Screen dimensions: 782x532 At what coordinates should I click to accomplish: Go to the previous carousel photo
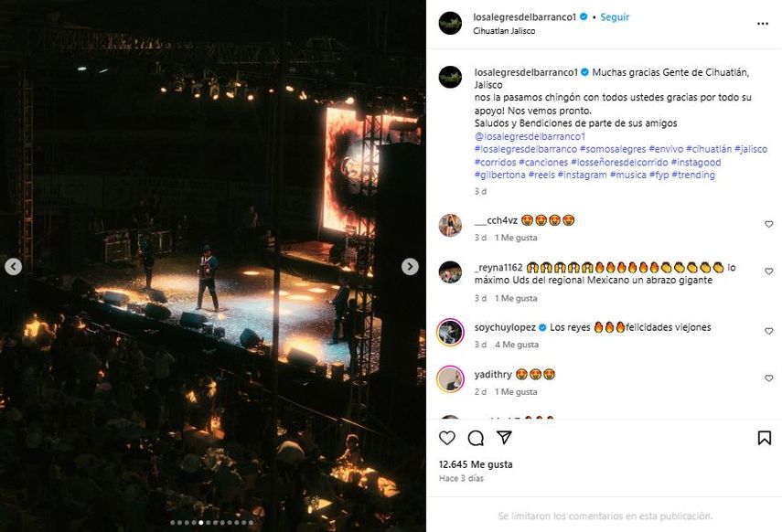[14, 266]
